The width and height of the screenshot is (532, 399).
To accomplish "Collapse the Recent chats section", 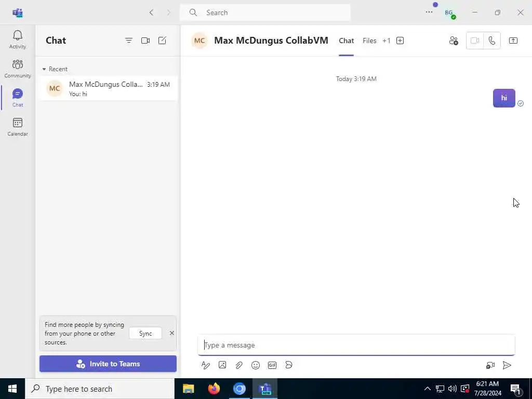I will tap(55, 69).
